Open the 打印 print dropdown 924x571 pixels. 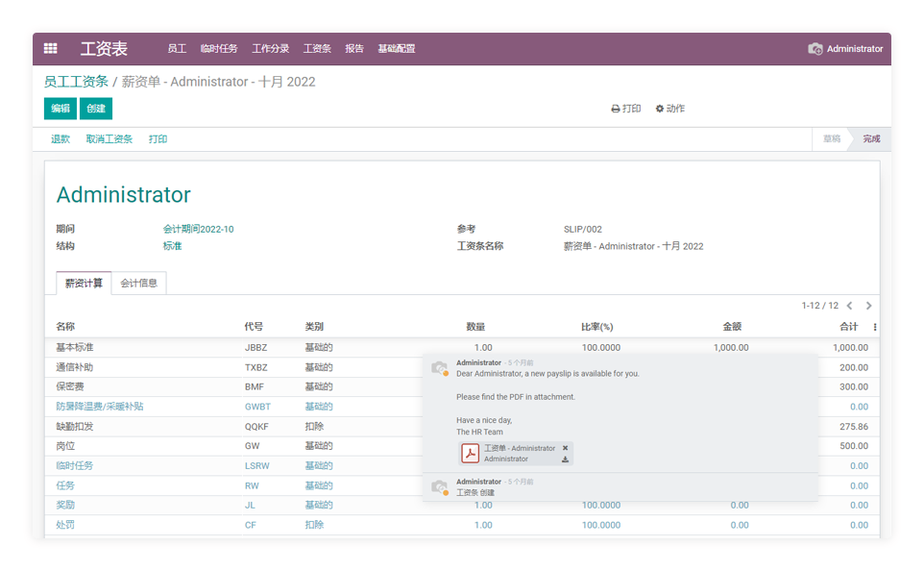point(626,109)
